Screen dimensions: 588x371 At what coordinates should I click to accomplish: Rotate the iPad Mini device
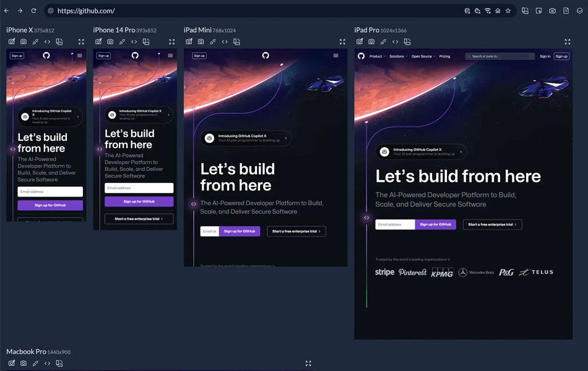(236, 41)
